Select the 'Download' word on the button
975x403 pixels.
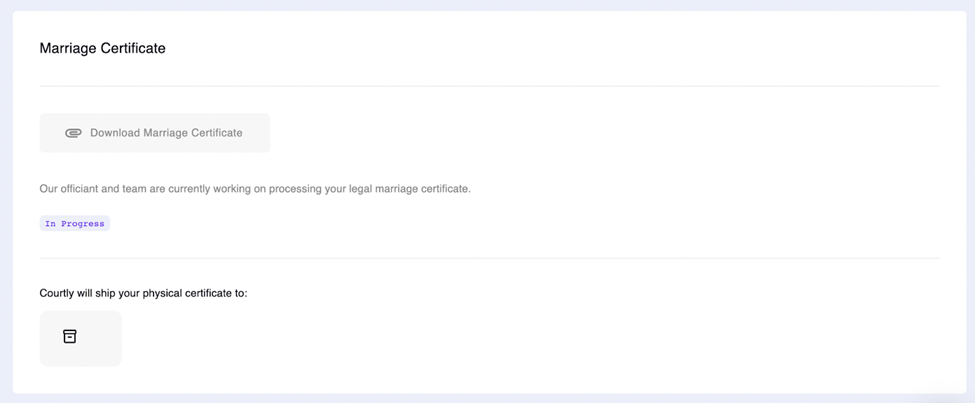click(x=115, y=133)
